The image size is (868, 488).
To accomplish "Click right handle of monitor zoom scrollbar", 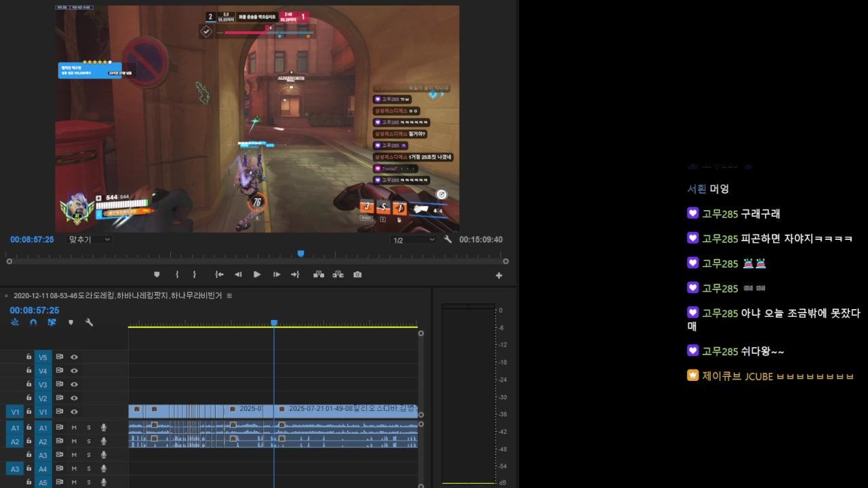I will (506, 261).
